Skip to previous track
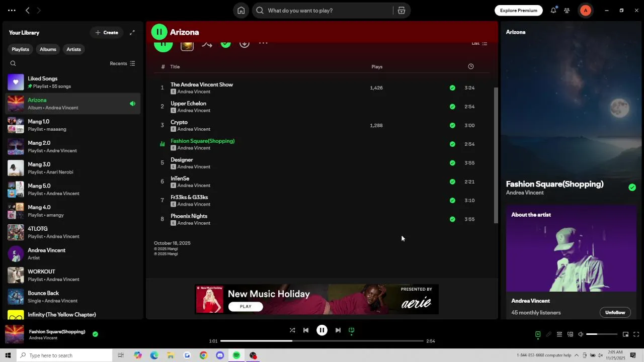The image size is (644, 362). [x=306, y=330]
